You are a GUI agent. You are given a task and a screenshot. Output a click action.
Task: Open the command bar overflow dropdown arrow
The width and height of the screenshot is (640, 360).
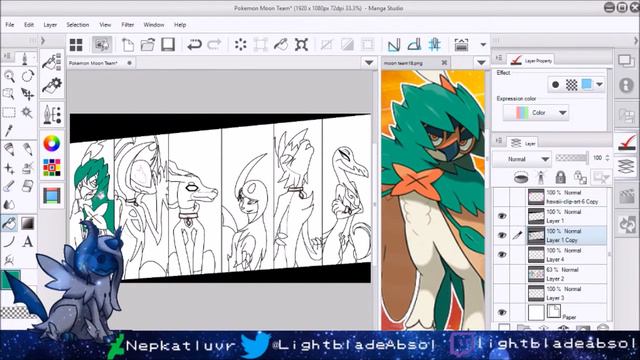483,44
